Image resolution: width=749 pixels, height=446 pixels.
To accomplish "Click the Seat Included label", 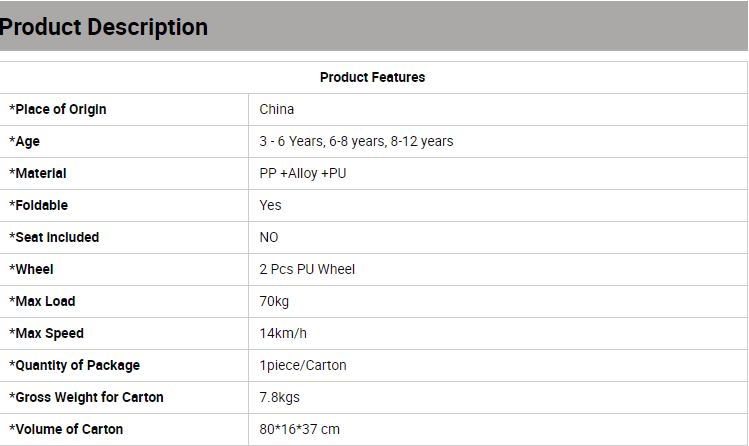I will [x=54, y=237].
